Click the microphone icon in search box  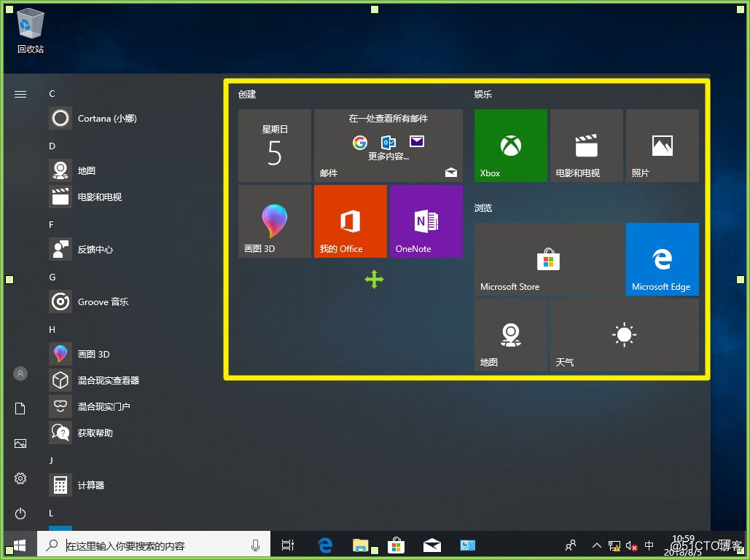tap(255, 545)
